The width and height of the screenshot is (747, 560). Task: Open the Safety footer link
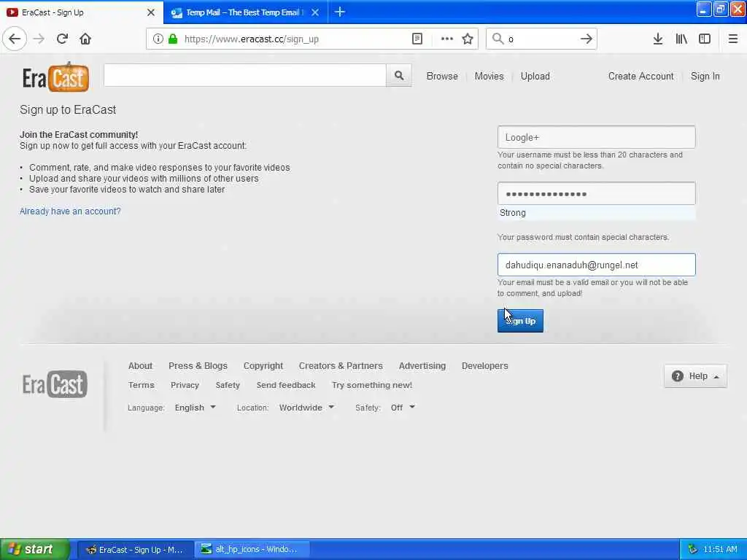(x=228, y=385)
